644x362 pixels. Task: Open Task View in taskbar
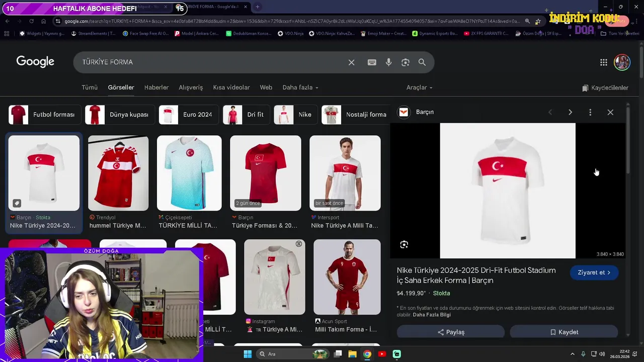[x=338, y=354]
